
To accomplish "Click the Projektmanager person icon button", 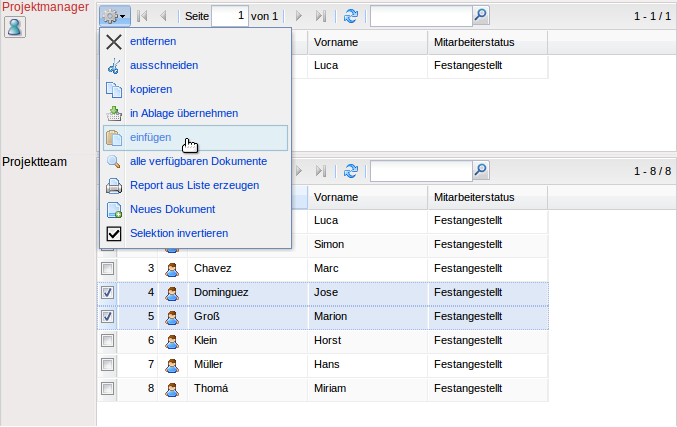I will [15, 26].
